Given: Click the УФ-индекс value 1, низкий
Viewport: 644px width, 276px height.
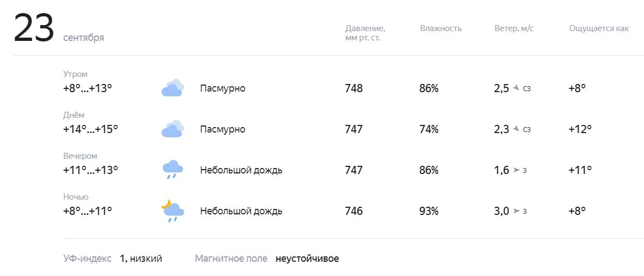Looking at the screenshot, I should pyautogui.click(x=141, y=259).
